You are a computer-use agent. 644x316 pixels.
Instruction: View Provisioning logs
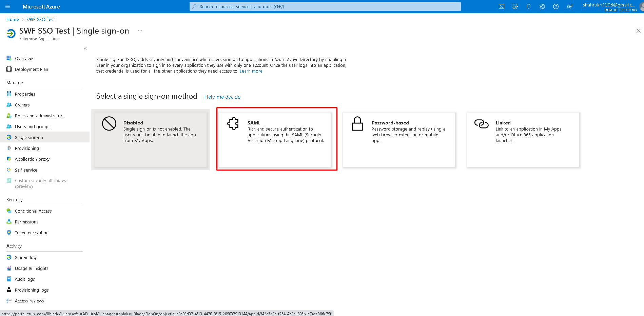click(45, 290)
